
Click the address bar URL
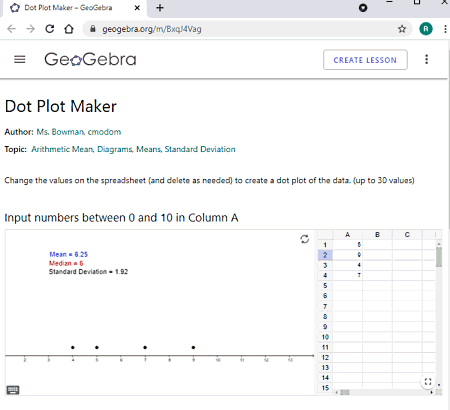pyautogui.click(x=152, y=29)
